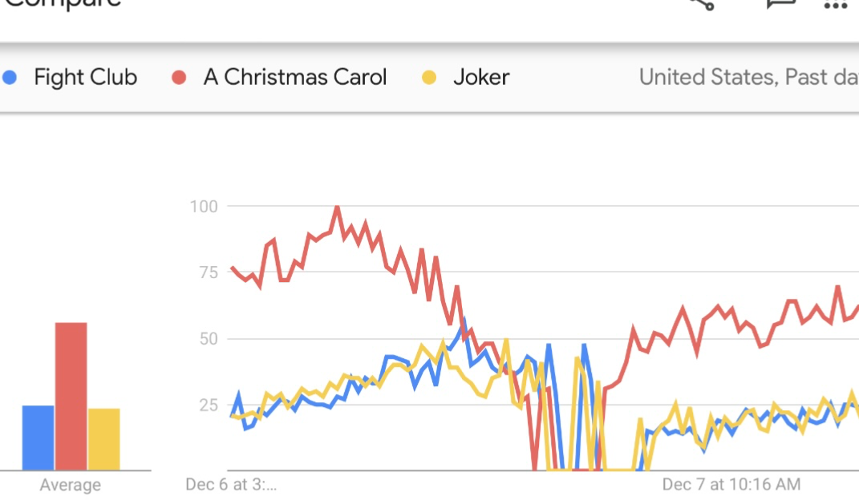This screenshot has height=504, width=859.
Task: Open the feedback speech bubble icon
Action: tap(780, 4)
